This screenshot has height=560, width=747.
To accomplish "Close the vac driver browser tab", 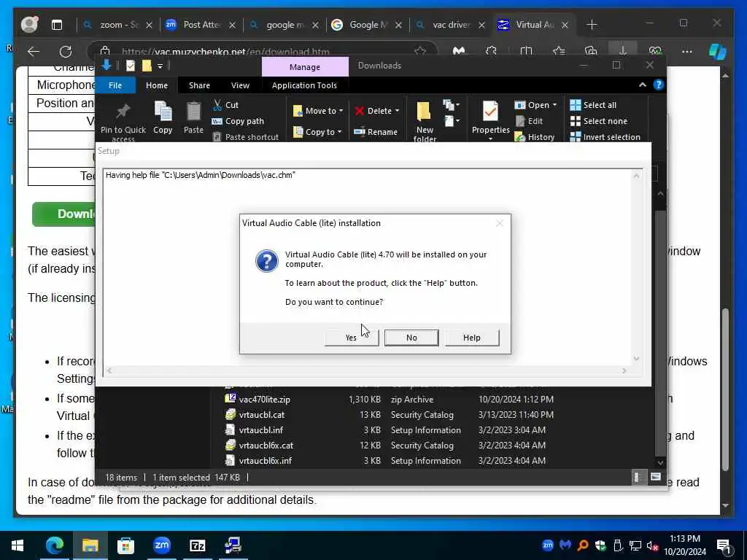I will coord(481,26).
